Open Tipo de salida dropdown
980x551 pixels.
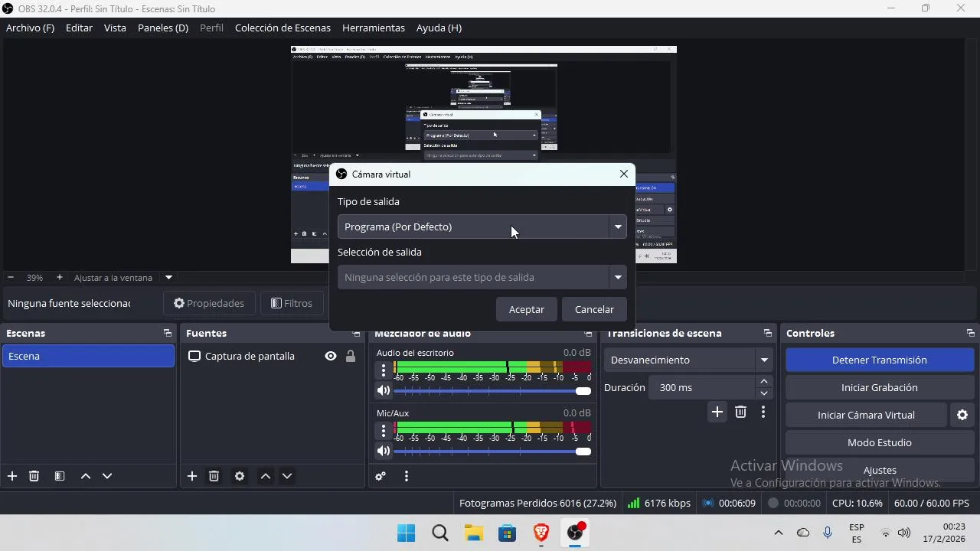pyautogui.click(x=482, y=227)
